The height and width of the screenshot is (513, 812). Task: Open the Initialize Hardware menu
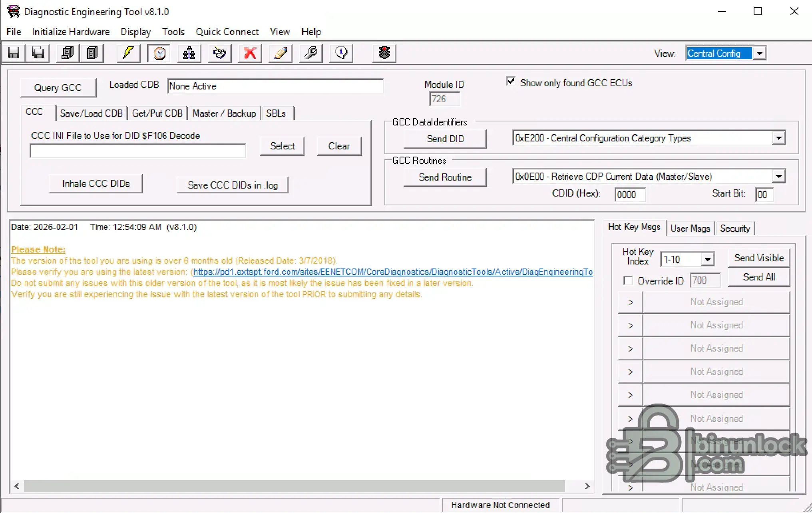point(71,32)
